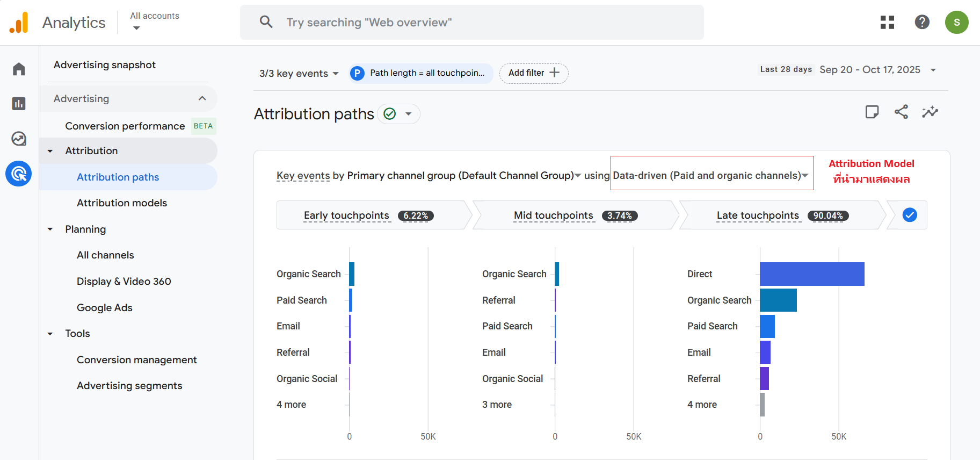The height and width of the screenshot is (460, 980).
Task: Click the Share this report icon
Action: click(901, 112)
